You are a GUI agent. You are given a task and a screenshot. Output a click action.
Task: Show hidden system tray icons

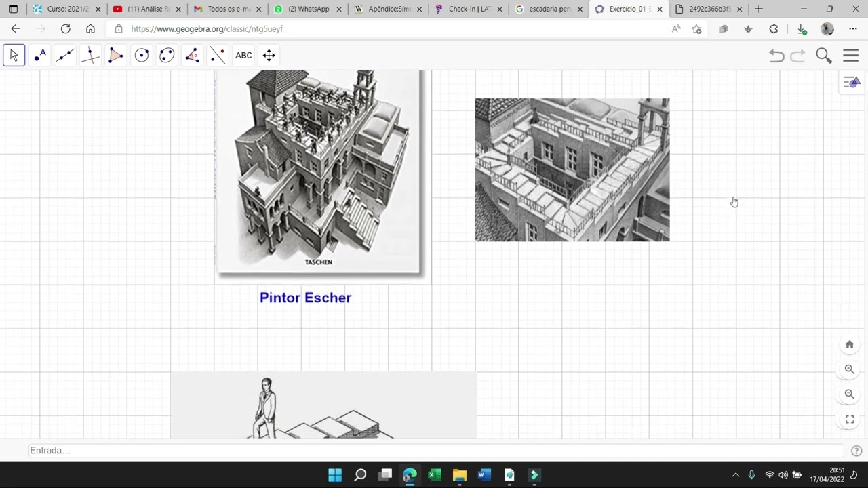tap(736, 475)
